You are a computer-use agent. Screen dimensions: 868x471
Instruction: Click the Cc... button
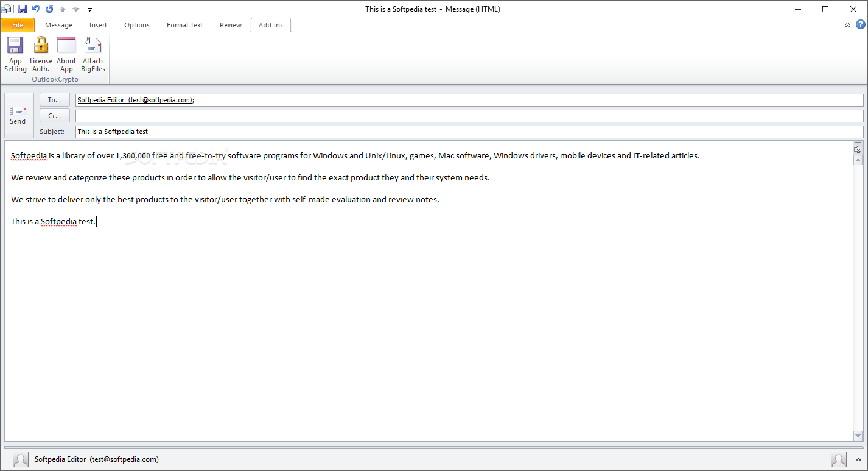(55, 116)
